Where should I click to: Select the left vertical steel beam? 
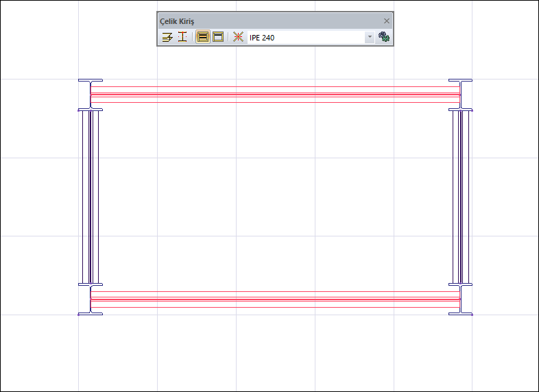point(91,197)
